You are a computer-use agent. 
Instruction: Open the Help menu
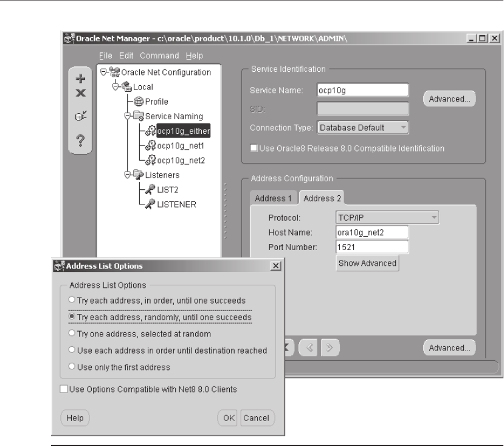coord(194,55)
